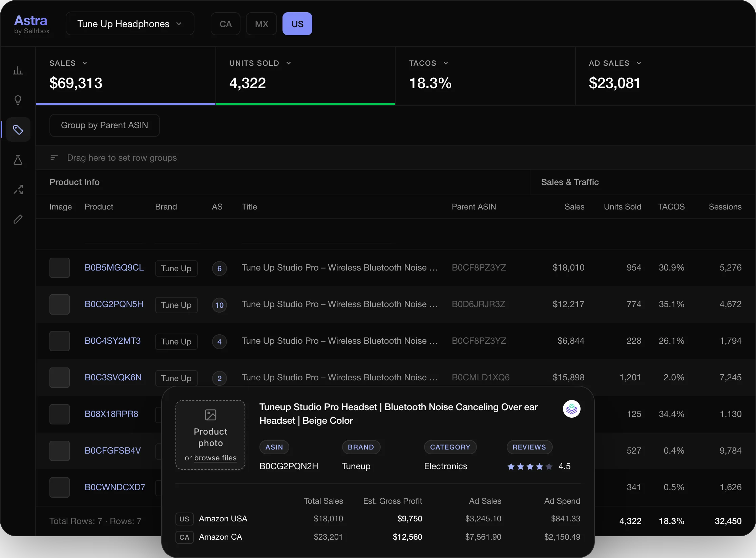Click the image placeholder icon in photo upload
The width and height of the screenshot is (756, 558).
tap(210, 415)
